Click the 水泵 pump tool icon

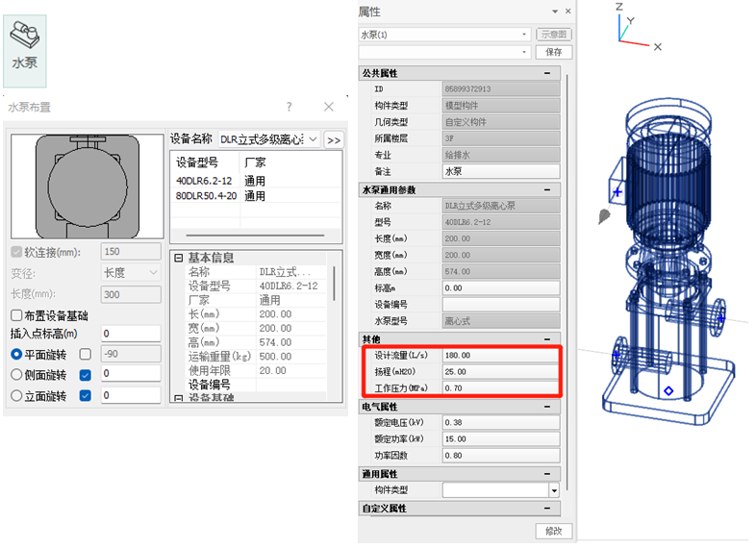tap(25, 50)
